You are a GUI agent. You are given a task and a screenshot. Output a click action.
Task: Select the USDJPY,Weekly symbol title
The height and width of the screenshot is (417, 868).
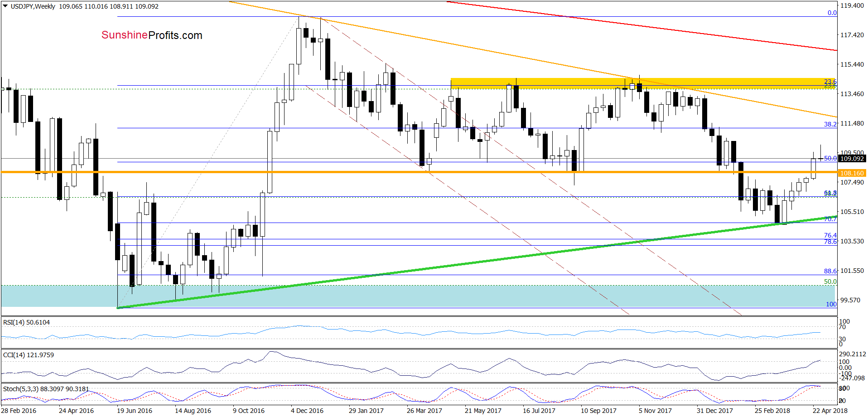pyautogui.click(x=33, y=6)
